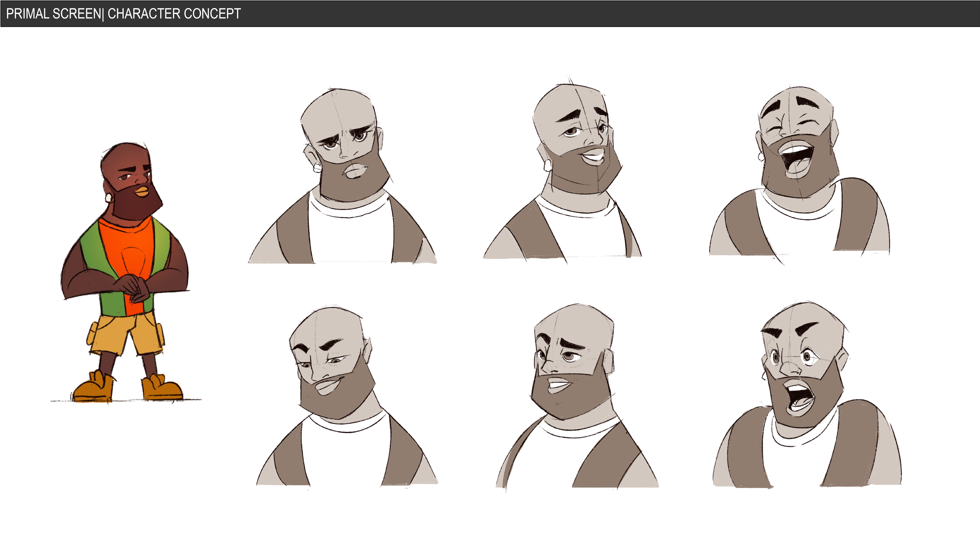Click the full-color standing character illustration
Screen dimensions: 980x551
126,272
